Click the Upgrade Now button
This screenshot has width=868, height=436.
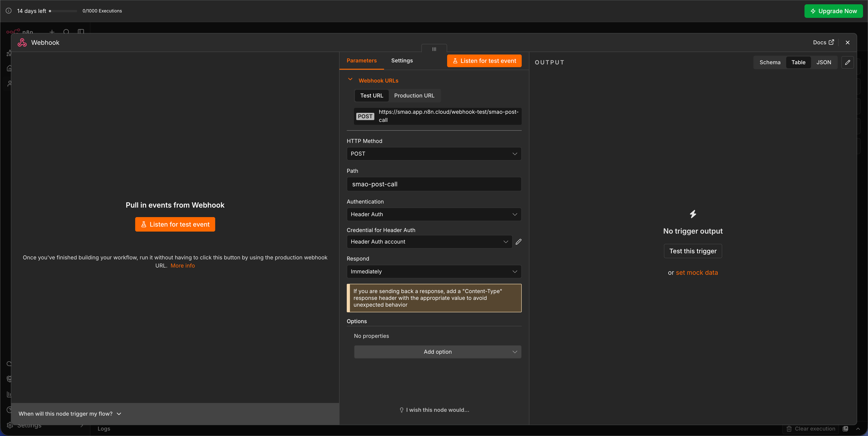pos(833,11)
